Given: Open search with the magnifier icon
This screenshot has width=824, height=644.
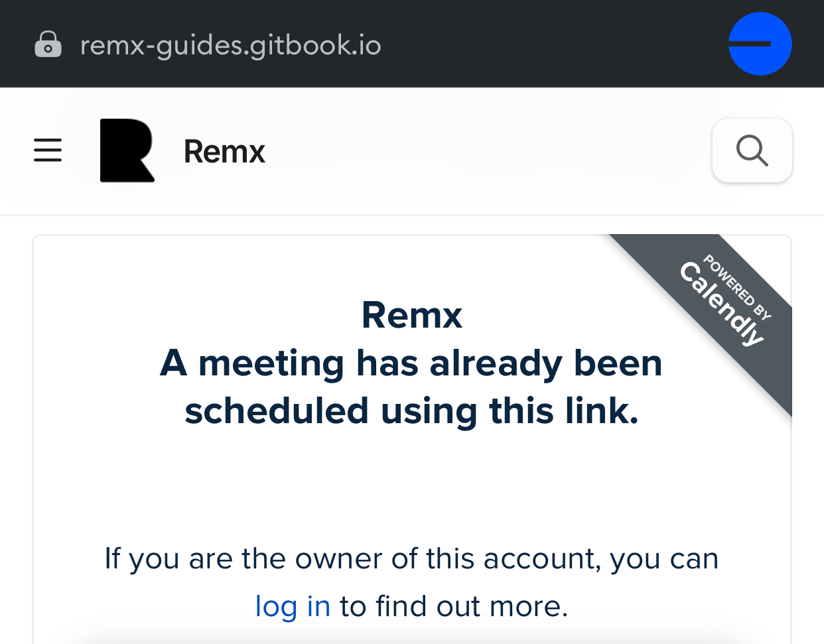Looking at the screenshot, I should [x=752, y=151].
